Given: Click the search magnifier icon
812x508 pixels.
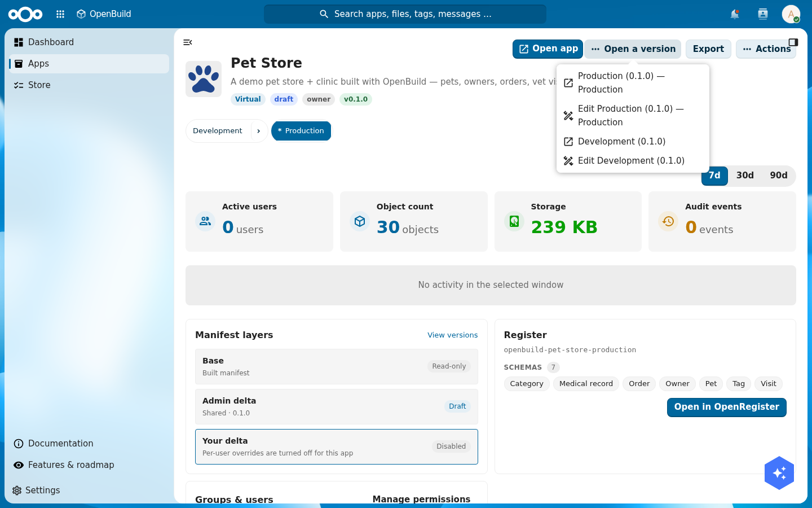Looking at the screenshot, I should (324, 14).
